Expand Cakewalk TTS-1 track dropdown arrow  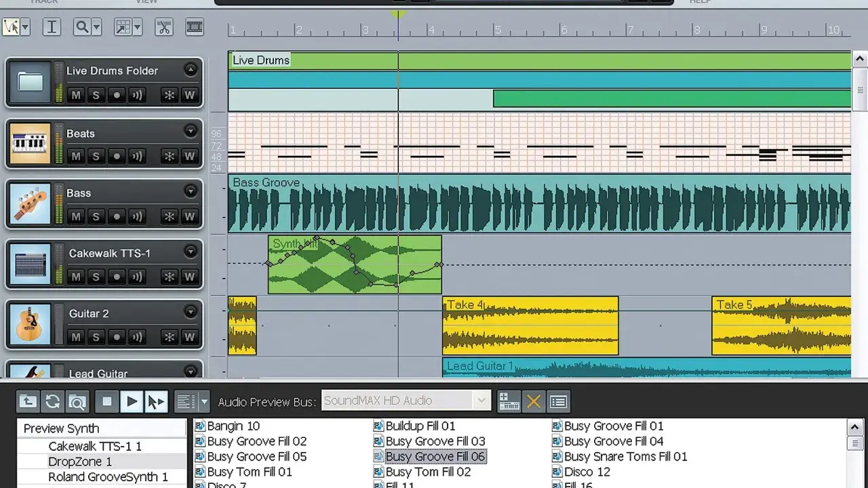191,252
